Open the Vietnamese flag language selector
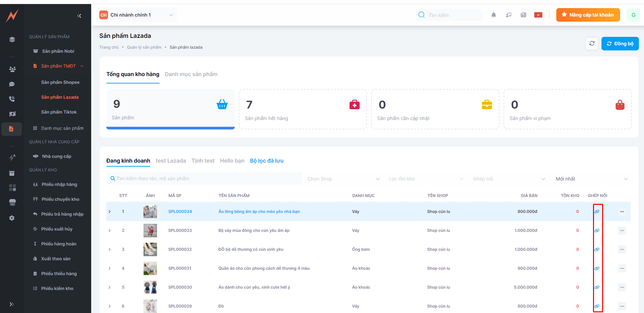This screenshot has width=644, height=313. (538, 15)
